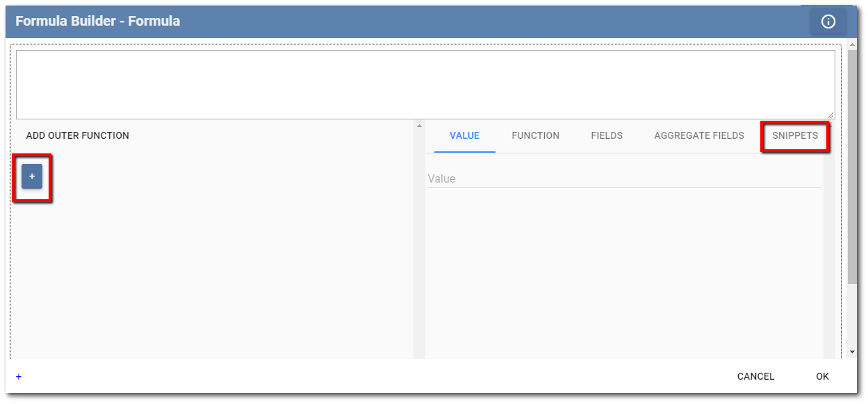Click the ADD OUTER FUNCTION label

pos(77,135)
